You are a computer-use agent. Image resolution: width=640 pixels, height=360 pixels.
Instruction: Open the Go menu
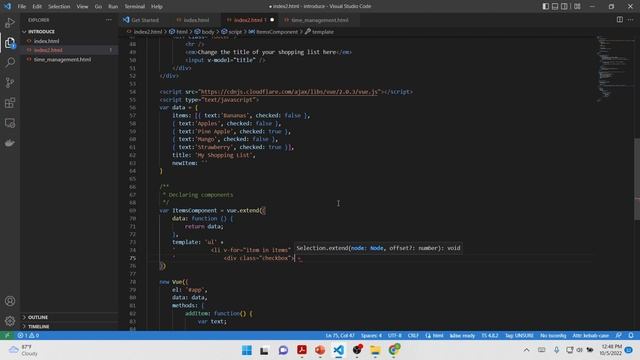(98, 7)
